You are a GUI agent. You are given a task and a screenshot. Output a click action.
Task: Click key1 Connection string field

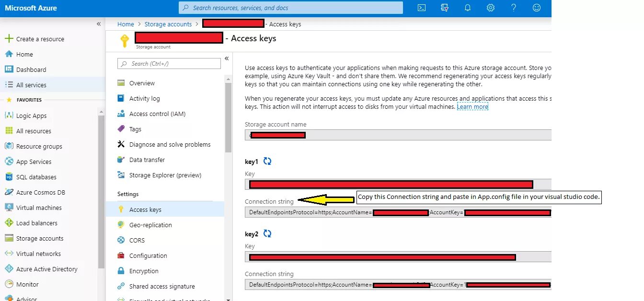point(398,212)
